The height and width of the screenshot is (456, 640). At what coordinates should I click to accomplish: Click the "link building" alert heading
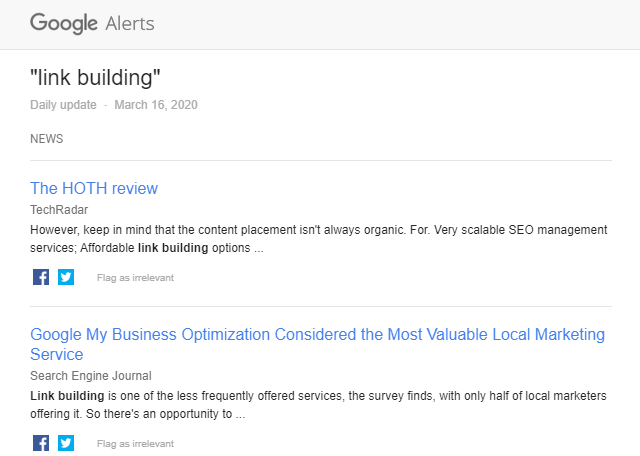tap(95, 78)
